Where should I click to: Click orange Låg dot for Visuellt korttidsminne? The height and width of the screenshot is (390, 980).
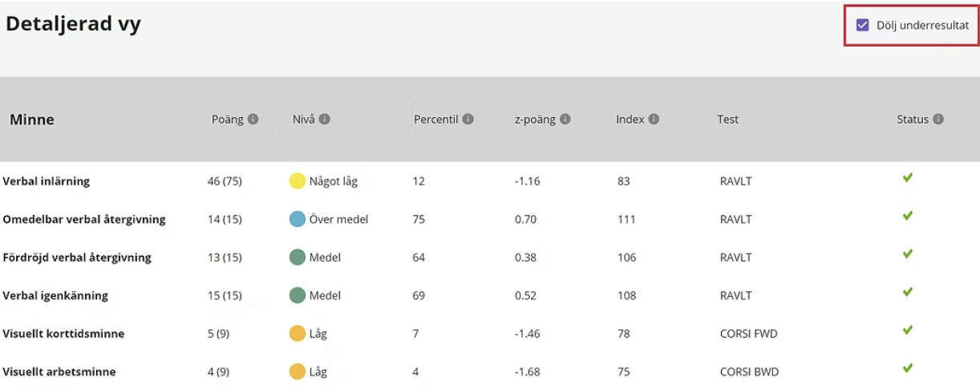(x=297, y=334)
